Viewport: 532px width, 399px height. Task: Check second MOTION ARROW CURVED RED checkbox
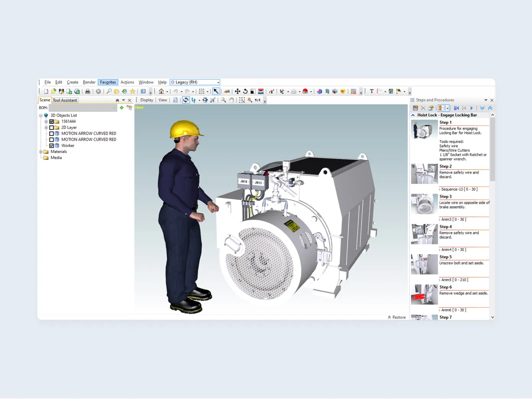(52, 140)
